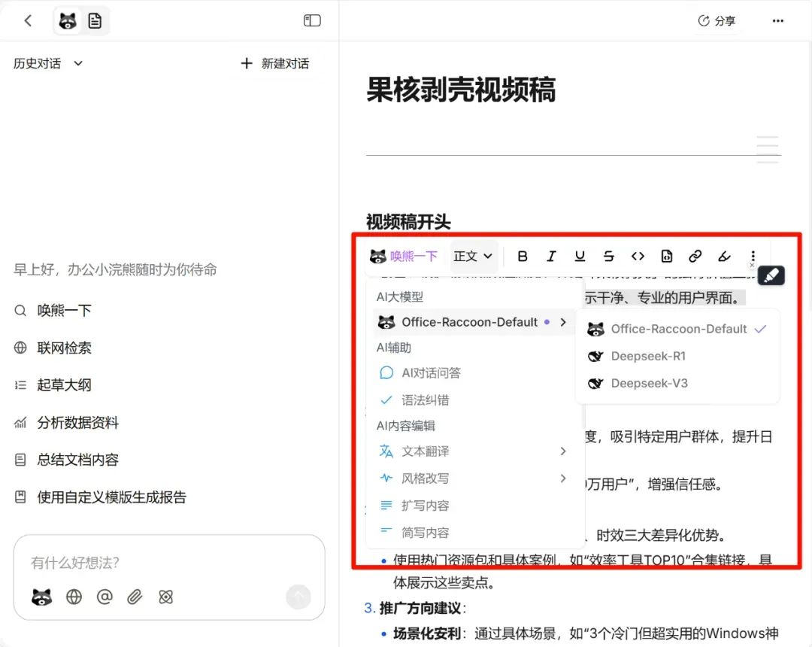Select the highlighter marker tool

724,257
